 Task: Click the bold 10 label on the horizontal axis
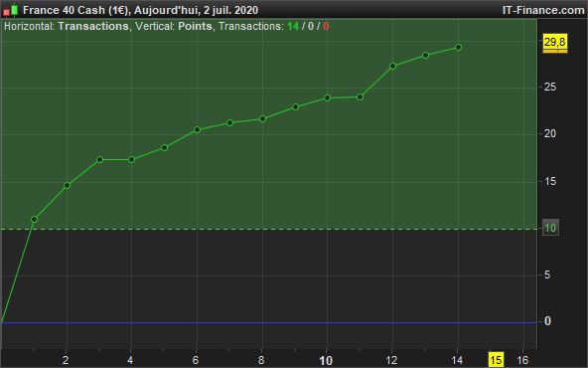326,361
